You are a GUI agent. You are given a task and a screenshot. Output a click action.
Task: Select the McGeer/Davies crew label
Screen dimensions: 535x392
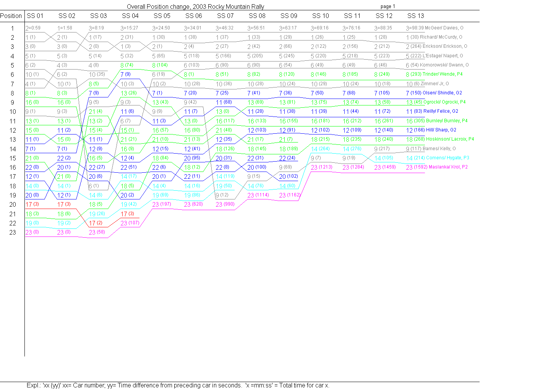pyautogui.click(x=444, y=28)
